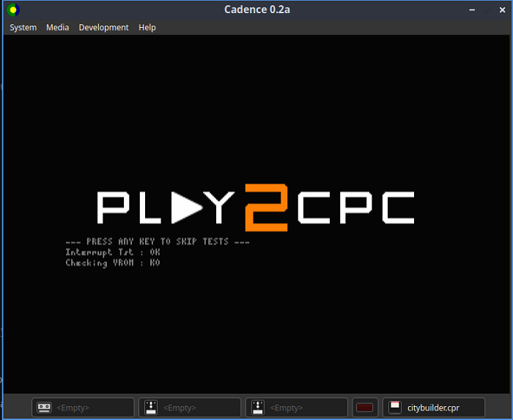Click the cartridge icon beside citybuilder.cpr
Image resolution: width=513 pixels, height=420 pixels.
pyautogui.click(x=395, y=408)
